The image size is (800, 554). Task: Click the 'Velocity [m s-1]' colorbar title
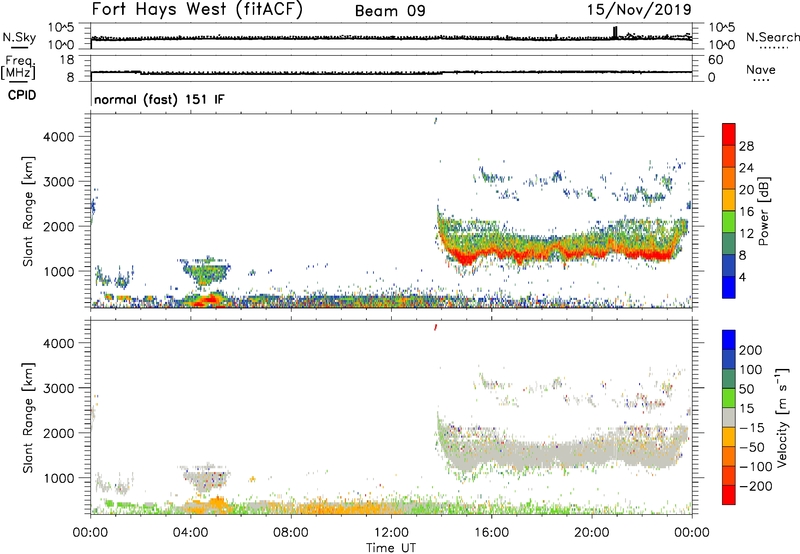tap(782, 417)
